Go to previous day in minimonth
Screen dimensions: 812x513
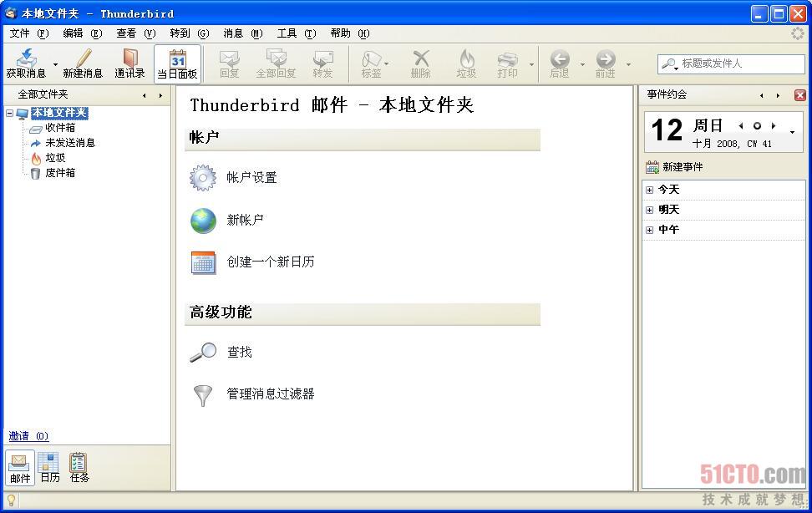741,126
